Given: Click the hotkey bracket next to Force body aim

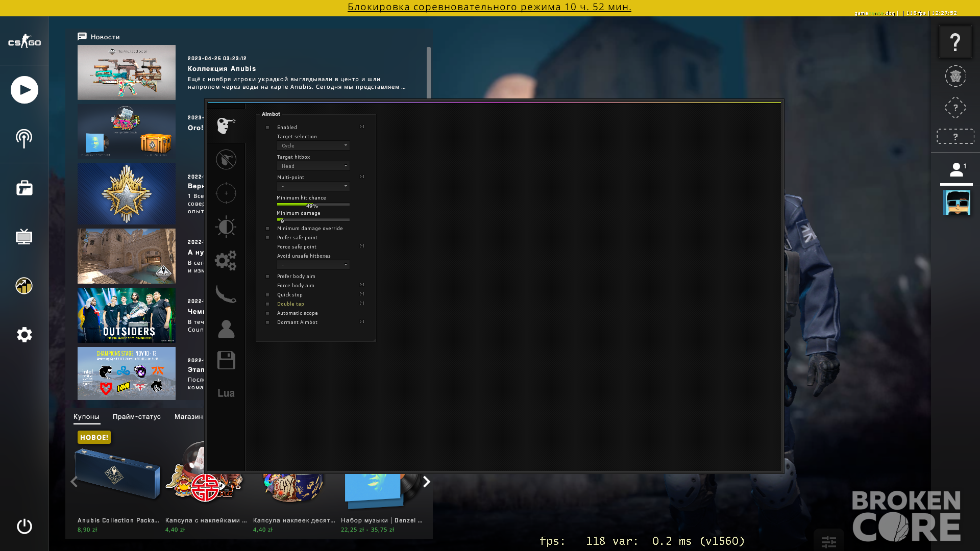Looking at the screenshot, I should click(x=362, y=285).
